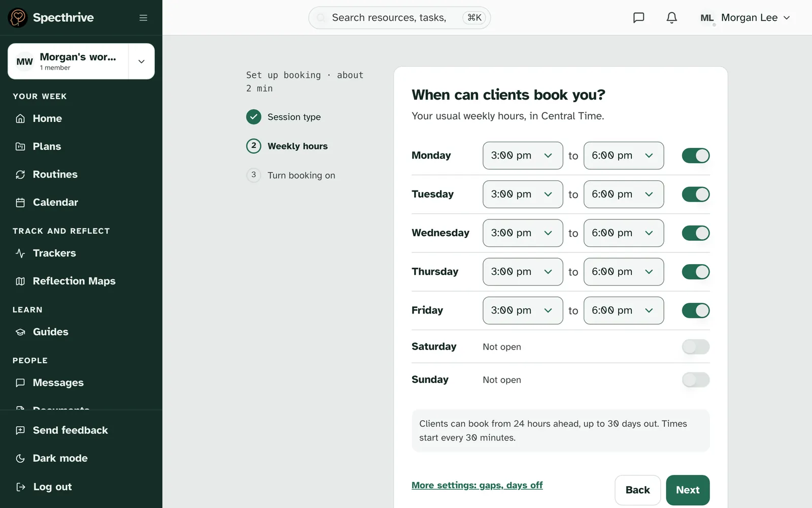This screenshot has height=508, width=812.
Task: Open Plans from the sidebar
Action: click(x=81, y=146)
